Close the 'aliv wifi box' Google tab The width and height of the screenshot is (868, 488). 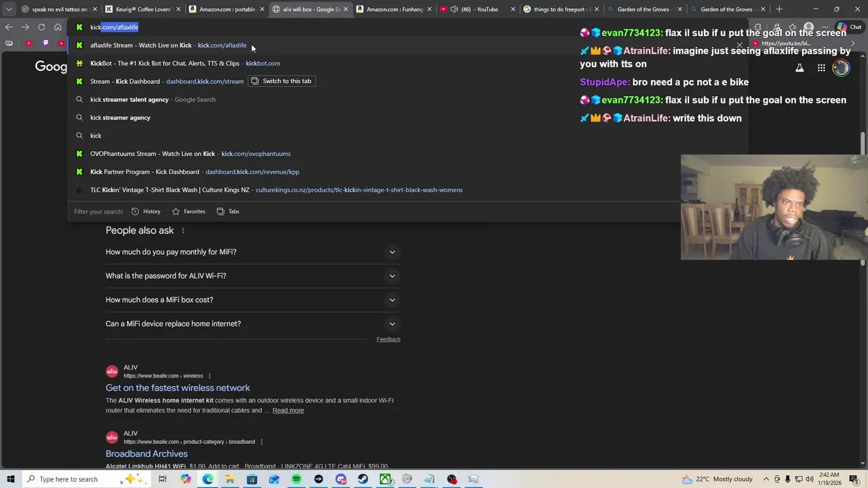pos(345,9)
